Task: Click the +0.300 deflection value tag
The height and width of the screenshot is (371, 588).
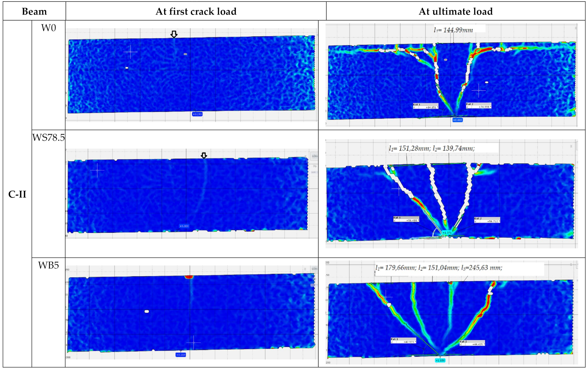Action: click(184, 226)
